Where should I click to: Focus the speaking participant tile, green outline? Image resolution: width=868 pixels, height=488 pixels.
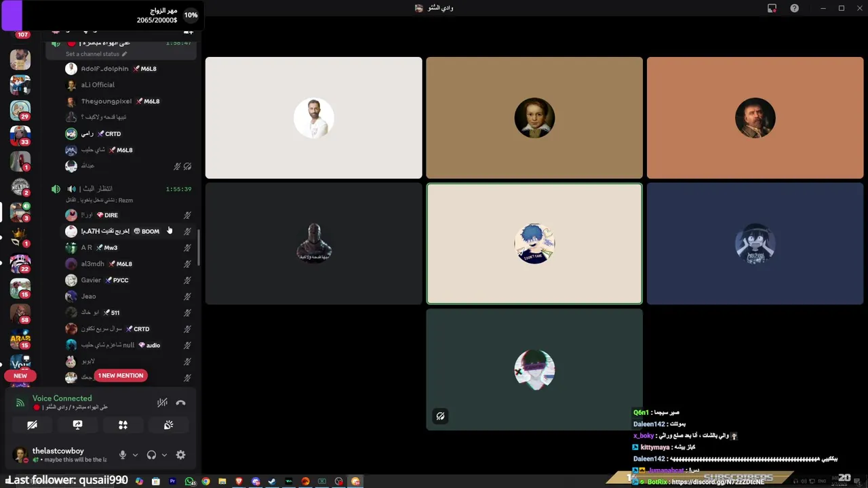pyautogui.click(x=534, y=243)
